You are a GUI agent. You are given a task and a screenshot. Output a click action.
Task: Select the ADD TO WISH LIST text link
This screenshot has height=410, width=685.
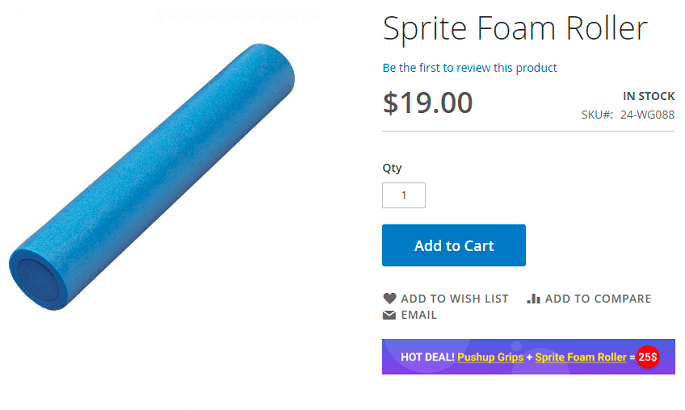[x=454, y=298]
